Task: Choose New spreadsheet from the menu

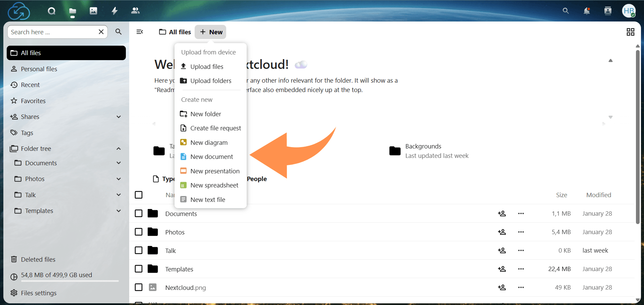Action: click(x=214, y=185)
